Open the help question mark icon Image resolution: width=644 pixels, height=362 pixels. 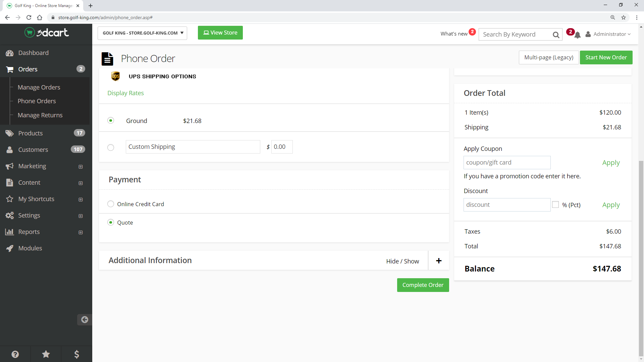tap(15, 354)
